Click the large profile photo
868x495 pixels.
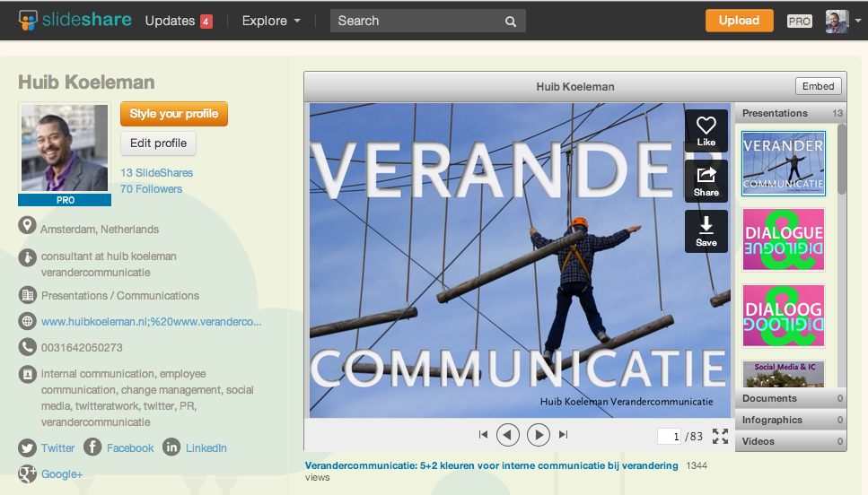click(65, 148)
